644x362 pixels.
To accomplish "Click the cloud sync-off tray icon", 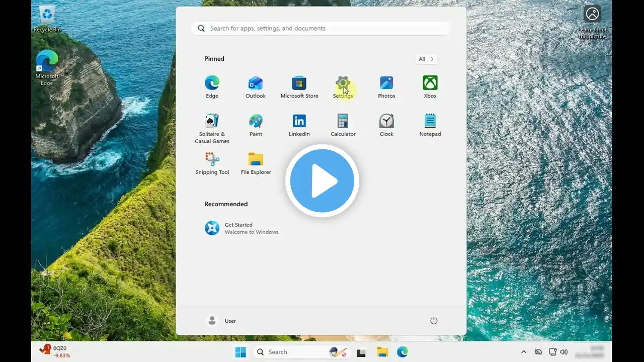I will coord(538,352).
